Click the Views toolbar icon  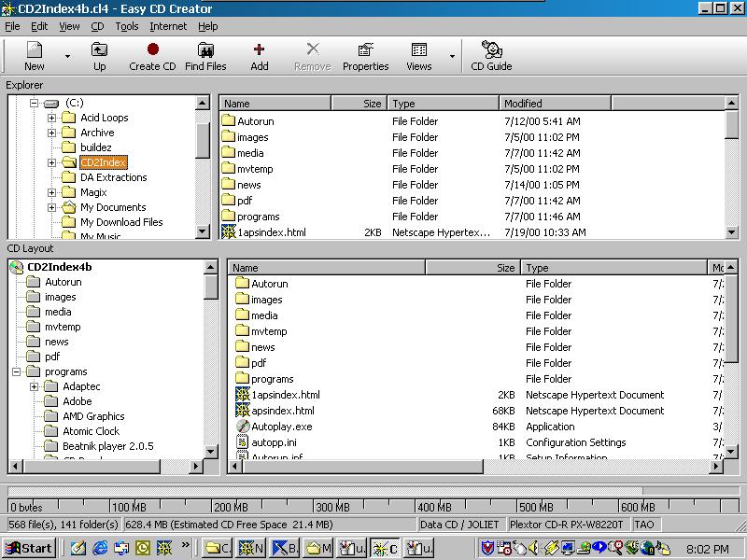pos(418,56)
